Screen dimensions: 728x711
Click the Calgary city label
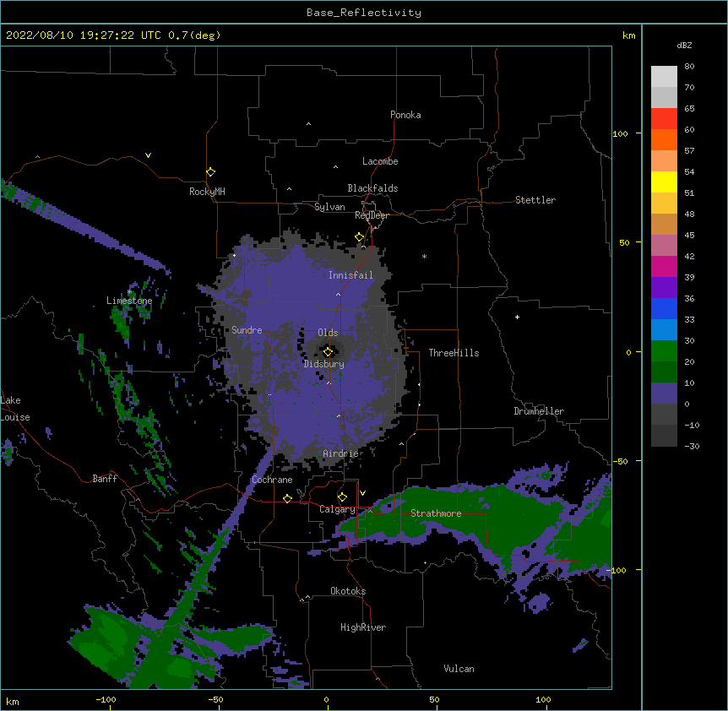[x=337, y=509]
